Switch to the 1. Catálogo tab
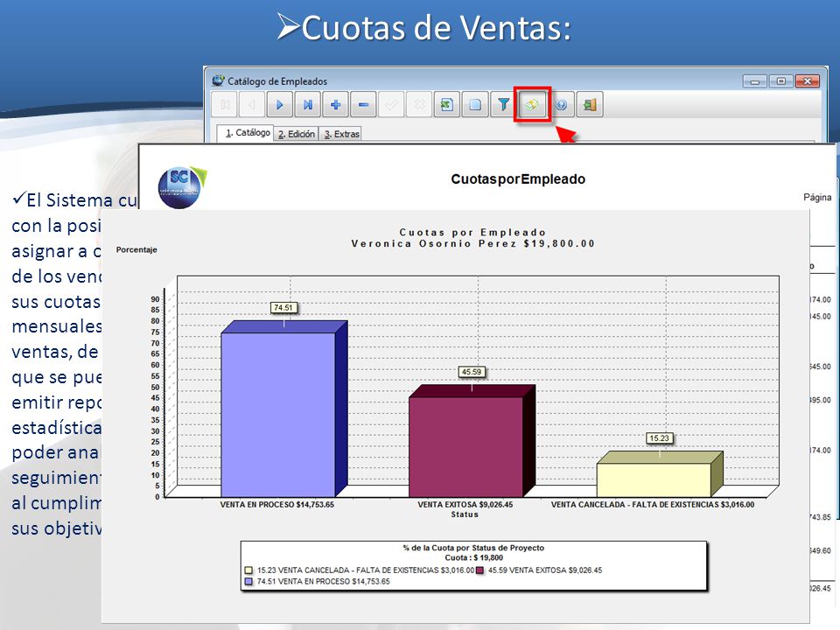 click(247, 133)
